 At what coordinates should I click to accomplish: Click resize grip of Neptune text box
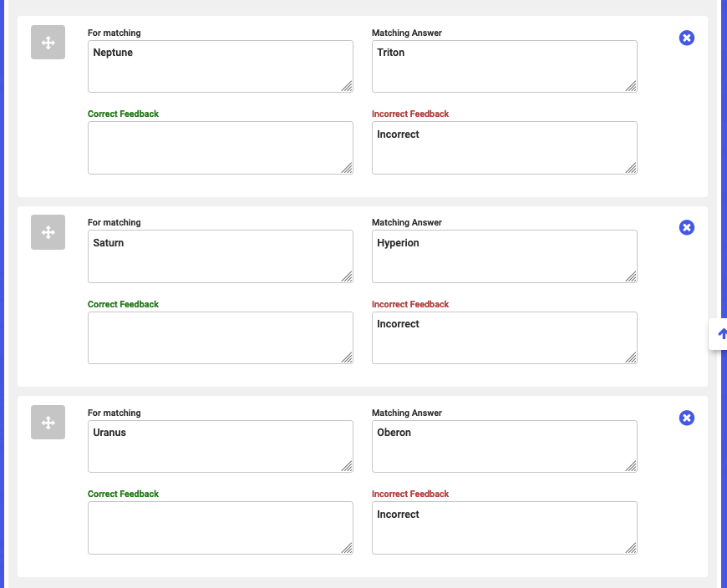tap(347, 86)
